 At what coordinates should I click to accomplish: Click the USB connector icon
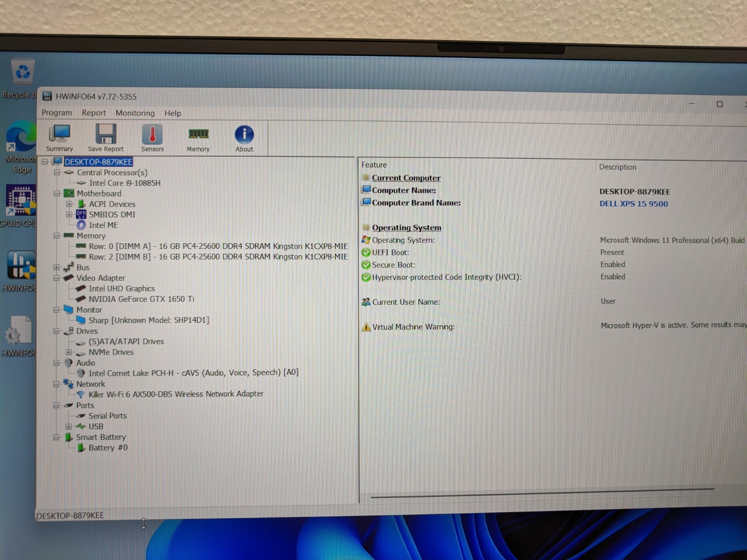click(x=81, y=426)
